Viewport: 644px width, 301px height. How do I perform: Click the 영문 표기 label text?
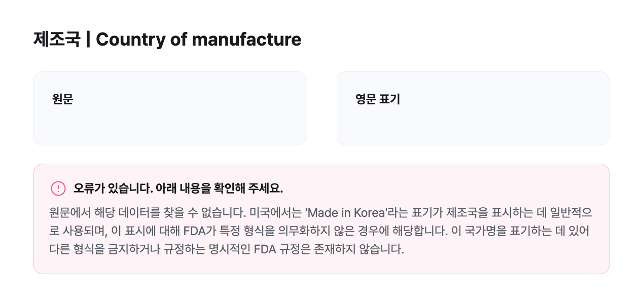[378, 99]
